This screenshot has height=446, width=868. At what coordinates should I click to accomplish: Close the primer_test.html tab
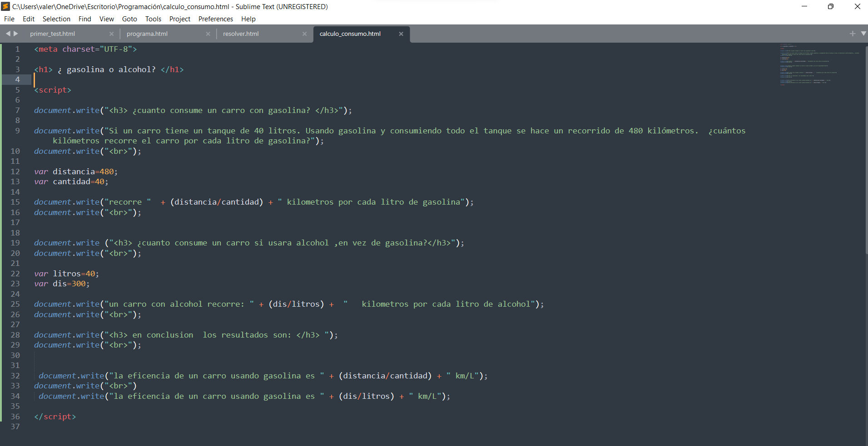[x=111, y=34]
